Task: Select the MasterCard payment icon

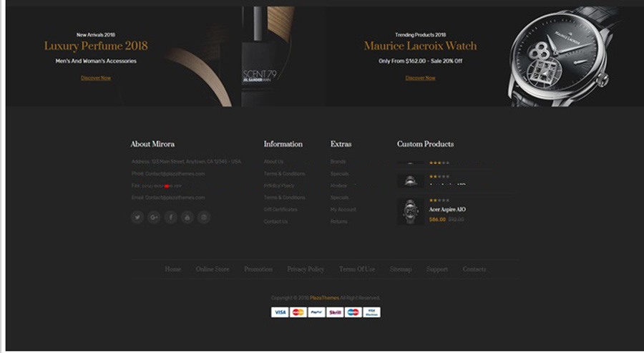Action: point(298,312)
